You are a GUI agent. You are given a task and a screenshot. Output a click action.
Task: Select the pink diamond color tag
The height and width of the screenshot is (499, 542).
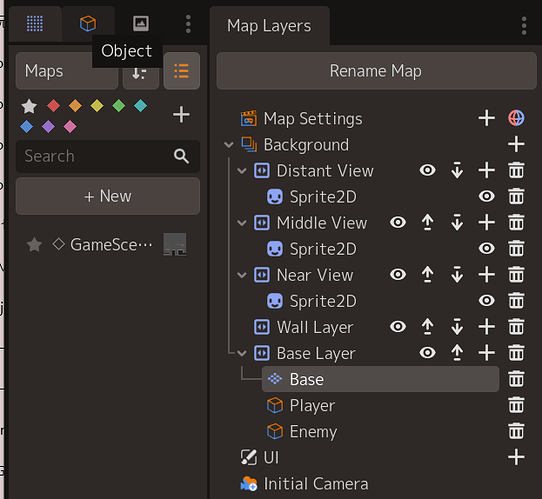[x=70, y=126]
